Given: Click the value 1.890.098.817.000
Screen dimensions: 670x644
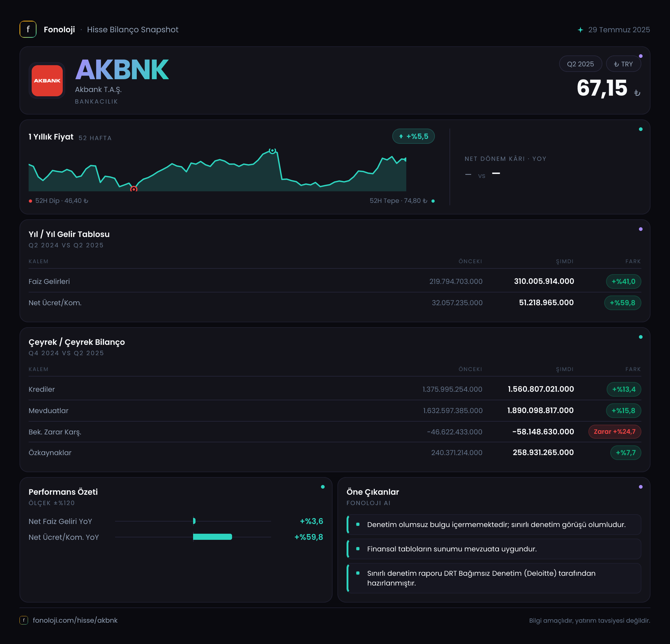Looking at the screenshot, I should coord(541,410).
